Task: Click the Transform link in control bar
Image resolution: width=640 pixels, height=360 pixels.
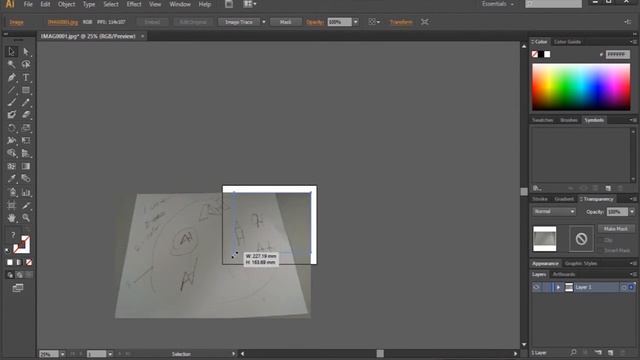Action: pos(401,22)
